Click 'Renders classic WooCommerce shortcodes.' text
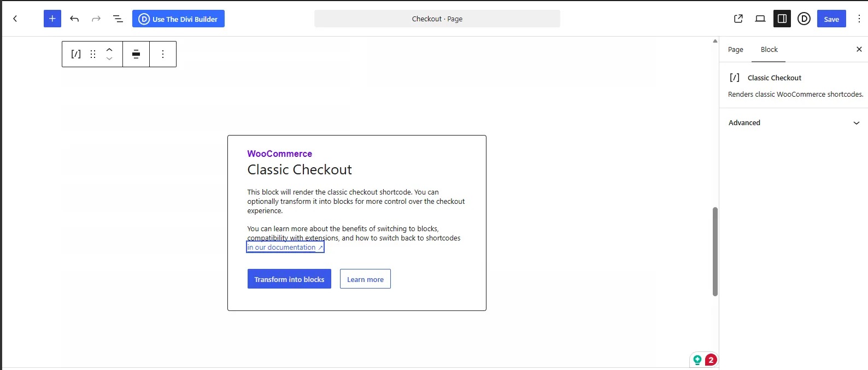The image size is (868, 370). (x=795, y=95)
